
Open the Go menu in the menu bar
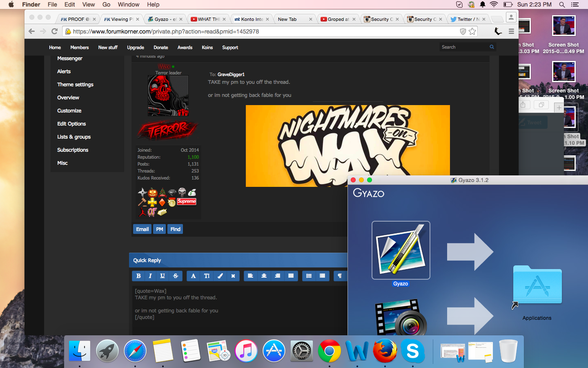pyautogui.click(x=107, y=4)
